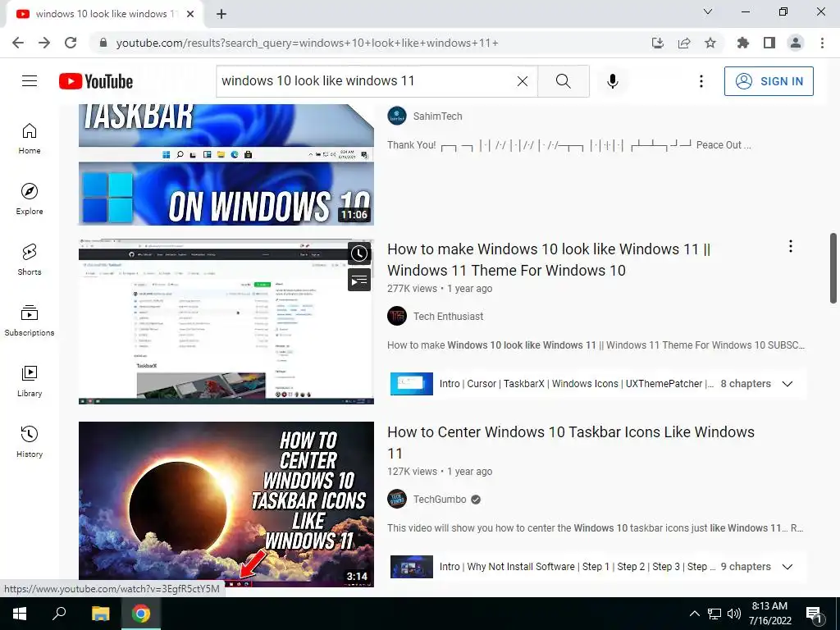Play the eclipse taskbar icons thumbnail
Image resolution: width=840 pixels, height=630 pixels.
[x=226, y=504]
